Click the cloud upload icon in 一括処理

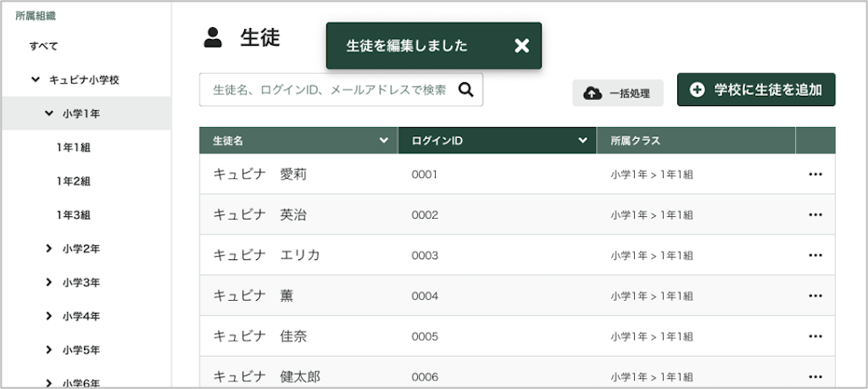pyautogui.click(x=593, y=93)
